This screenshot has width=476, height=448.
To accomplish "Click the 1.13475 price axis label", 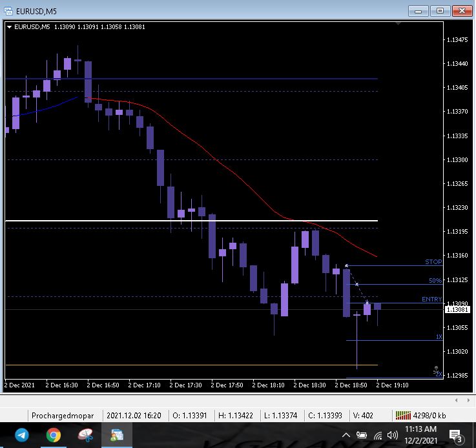I will tap(457, 40).
